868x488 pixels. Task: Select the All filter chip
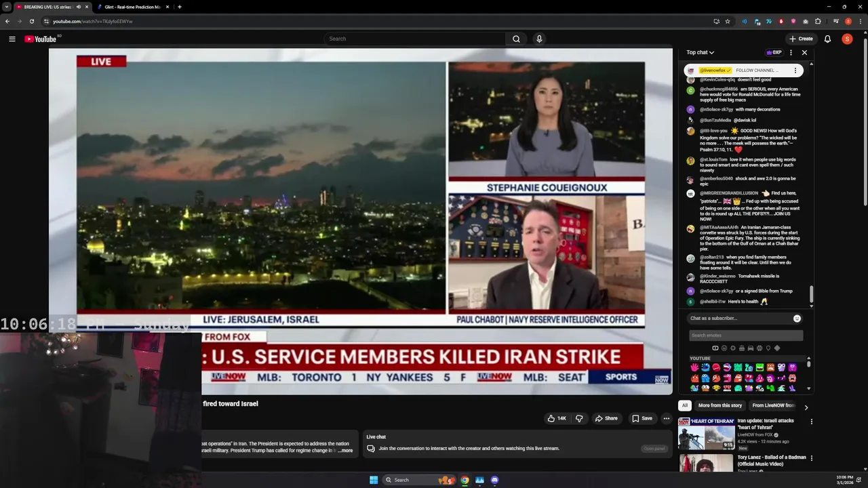pyautogui.click(x=685, y=405)
